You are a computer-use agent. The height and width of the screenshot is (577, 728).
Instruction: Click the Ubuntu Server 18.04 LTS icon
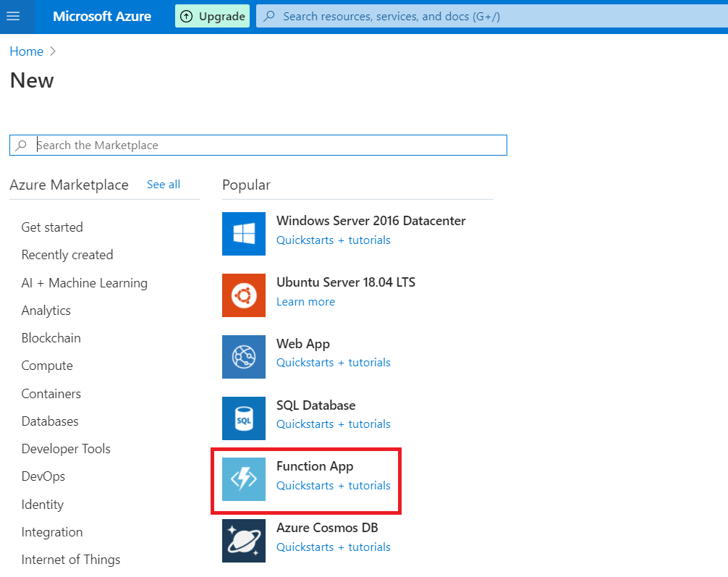click(x=244, y=295)
